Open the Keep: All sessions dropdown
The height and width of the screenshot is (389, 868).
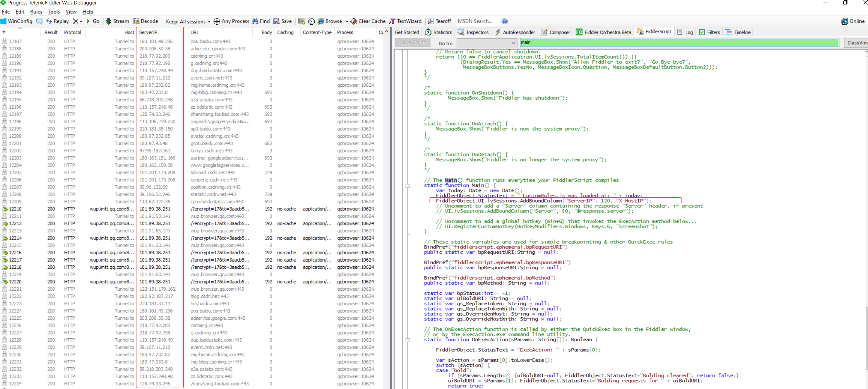(x=188, y=22)
